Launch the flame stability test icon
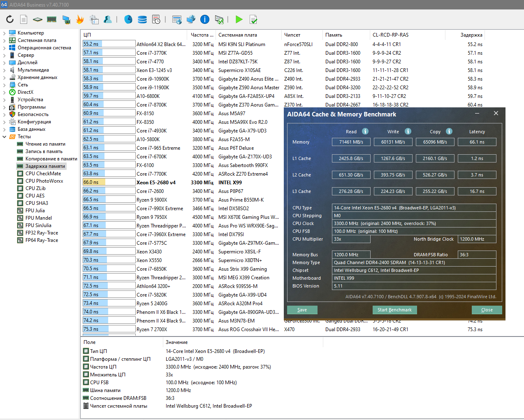Image resolution: width=524 pixels, height=420 pixels. (x=80, y=19)
